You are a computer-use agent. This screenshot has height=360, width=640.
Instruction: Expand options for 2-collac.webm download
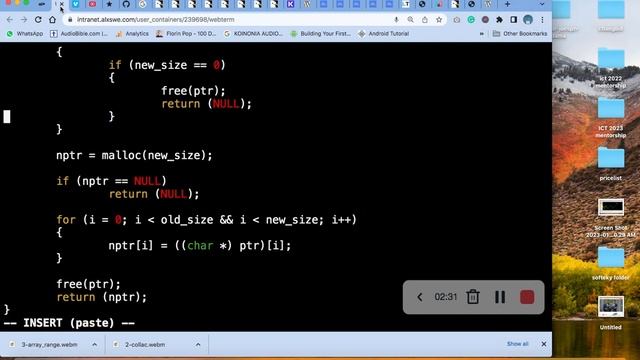click(198, 344)
